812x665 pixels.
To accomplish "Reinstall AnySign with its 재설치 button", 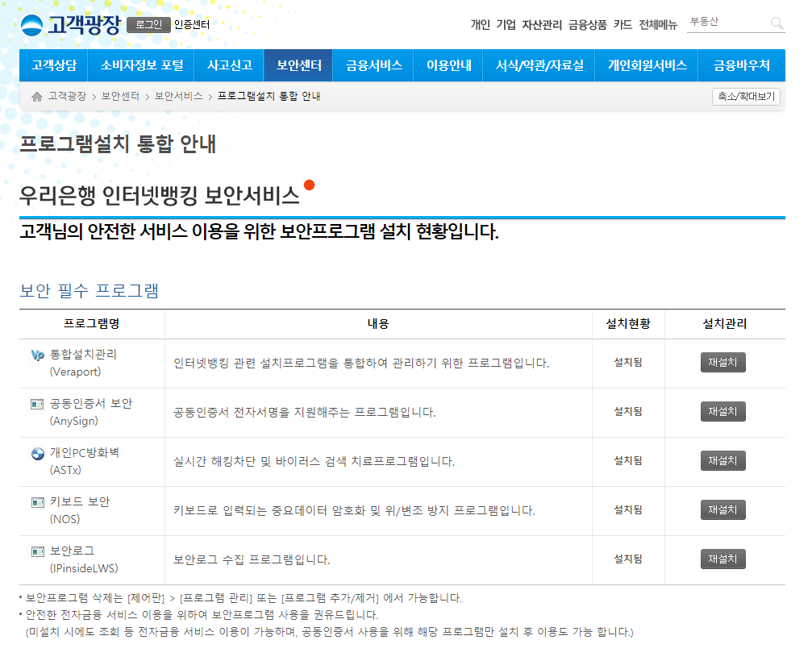I will coord(723,411).
